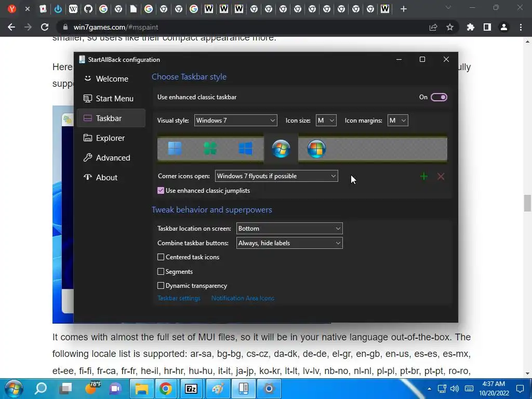Show hidden tray icons arrow
Viewport: 532px width, 399px height.
tap(429, 389)
